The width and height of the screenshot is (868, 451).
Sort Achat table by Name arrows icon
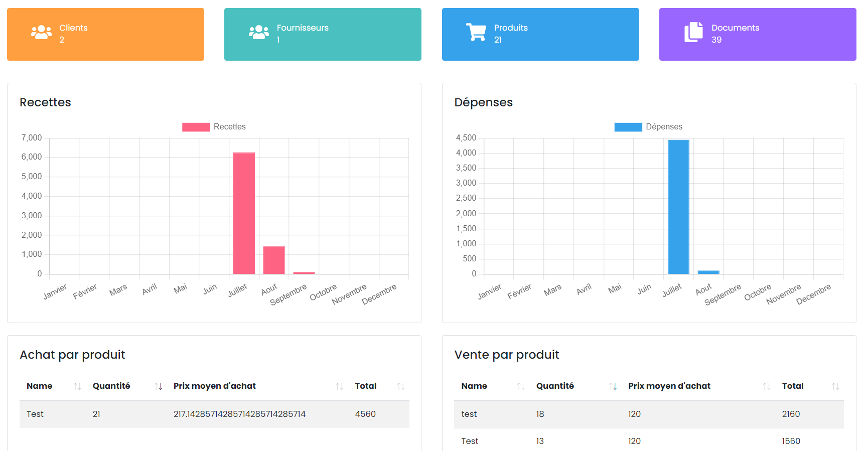tap(77, 386)
